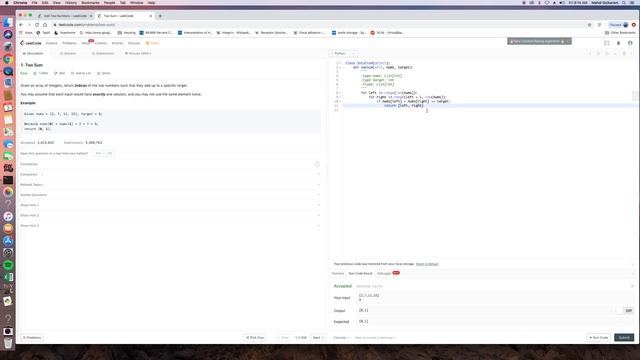
Task: Open the notifications bell in the LeetCode header
Action: [618, 43]
